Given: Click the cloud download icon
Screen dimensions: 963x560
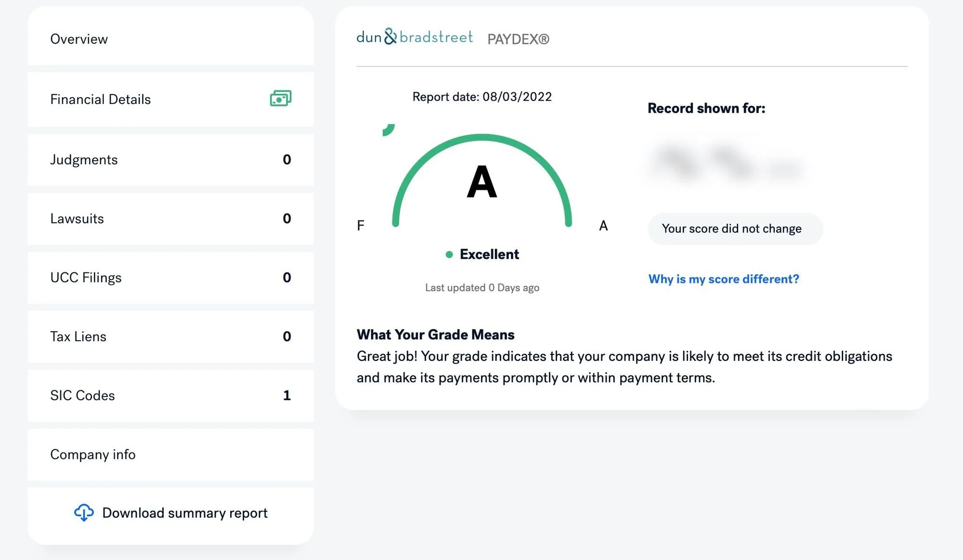Looking at the screenshot, I should click(x=84, y=512).
